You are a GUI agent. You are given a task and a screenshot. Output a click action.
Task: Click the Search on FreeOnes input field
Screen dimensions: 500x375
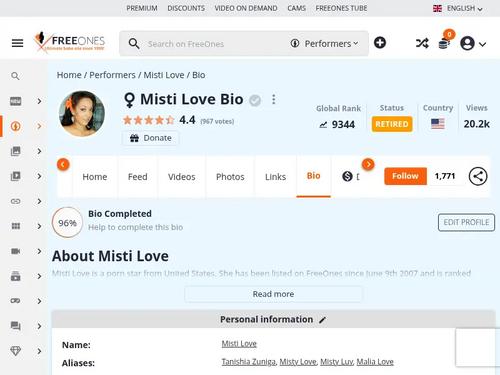point(213,44)
